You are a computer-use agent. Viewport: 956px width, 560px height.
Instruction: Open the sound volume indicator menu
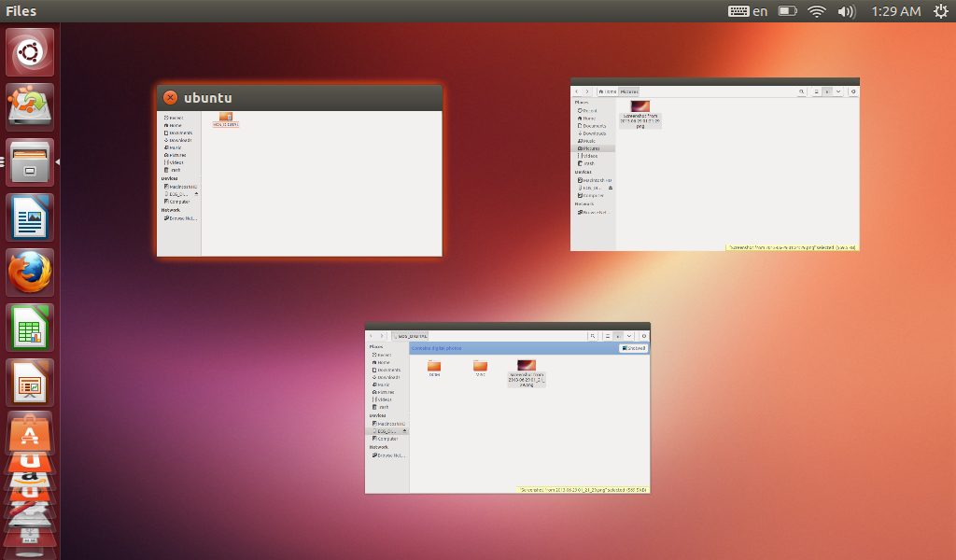point(846,11)
